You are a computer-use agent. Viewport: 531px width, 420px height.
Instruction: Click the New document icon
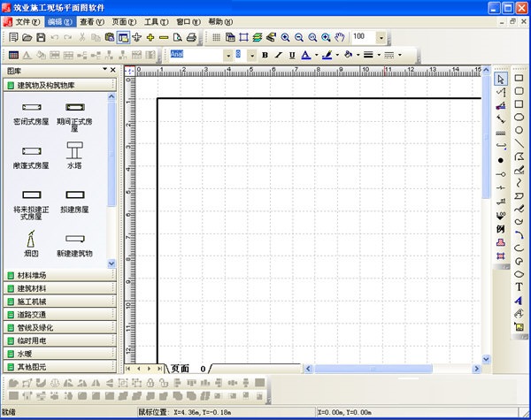coord(13,37)
